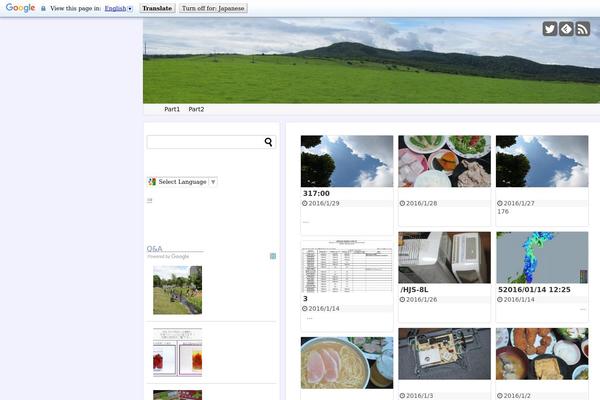
Task: Click the date 2016/1/28
Action: pyautogui.click(x=421, y=203)
